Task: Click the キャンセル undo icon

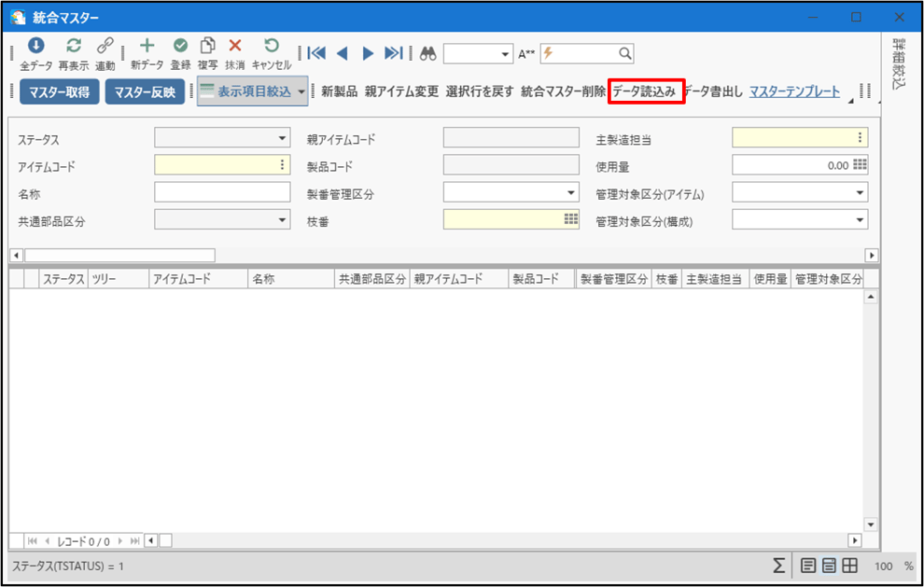Action: point(272,47)
